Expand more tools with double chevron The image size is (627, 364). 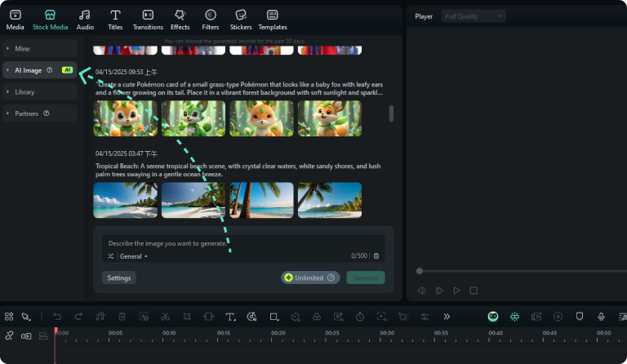tap(447, 317)
